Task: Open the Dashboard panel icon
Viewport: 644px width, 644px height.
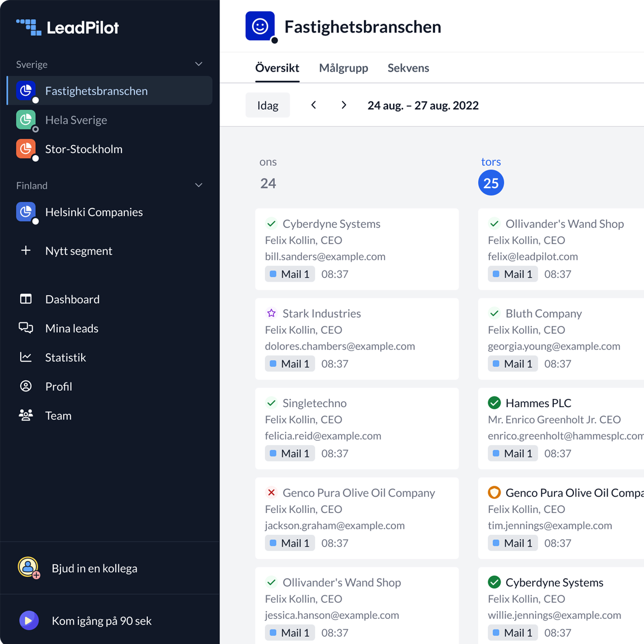Action: (x=26, y=299)
